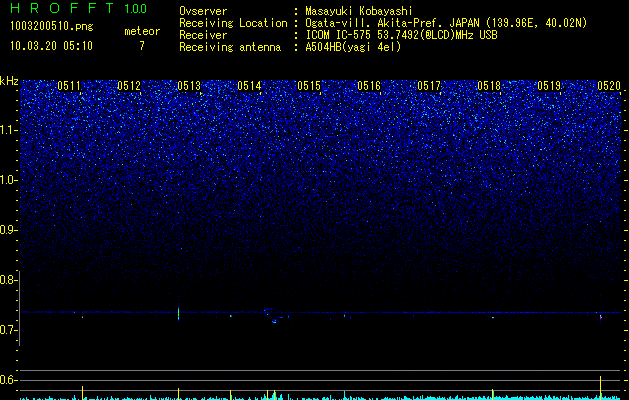Click the HROFFT 1.0.0 title text
Viewport: 629px width, 400px height.
(x=79, y=8)
